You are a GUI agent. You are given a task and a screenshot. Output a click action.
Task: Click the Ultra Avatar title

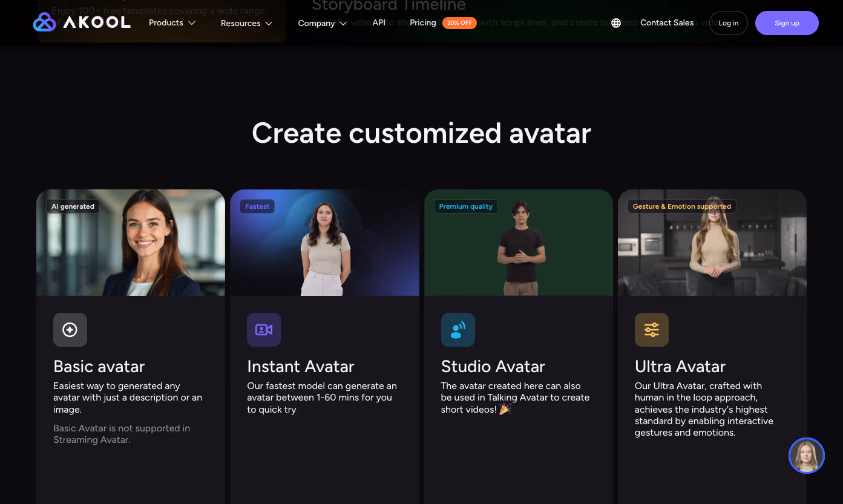(680, 367)
